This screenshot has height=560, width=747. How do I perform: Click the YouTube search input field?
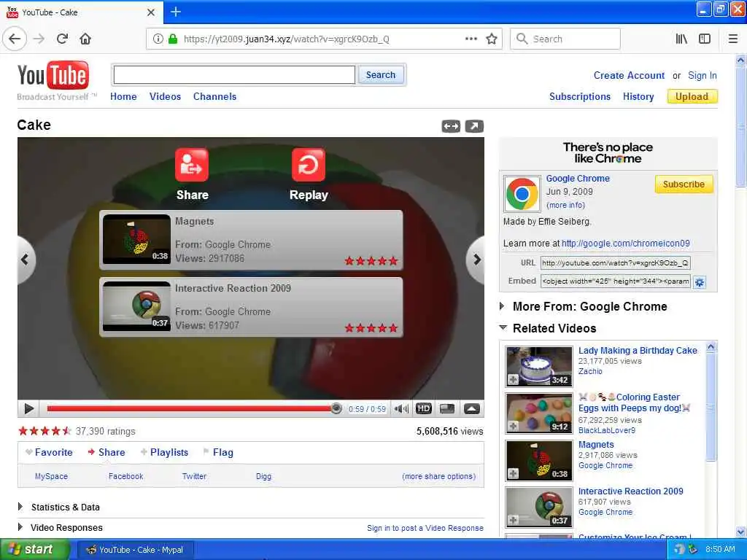(234, 75)
